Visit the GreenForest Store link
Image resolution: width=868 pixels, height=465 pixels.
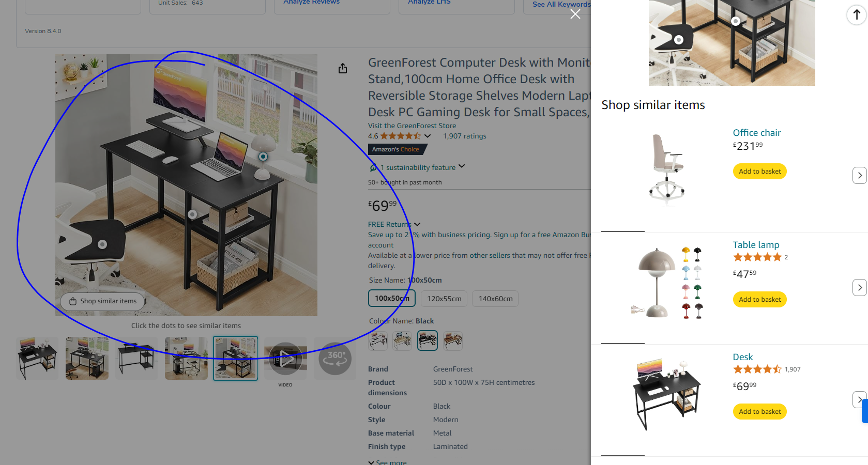412,126
